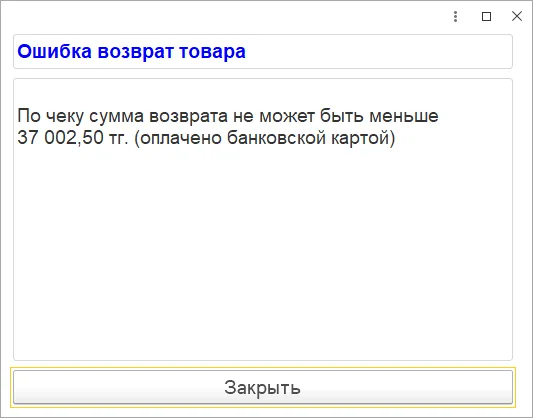The width and height of the screenshot is (533, 418).
Task: Select the heading Ошибка возврат товара
Action: (131, 51)
